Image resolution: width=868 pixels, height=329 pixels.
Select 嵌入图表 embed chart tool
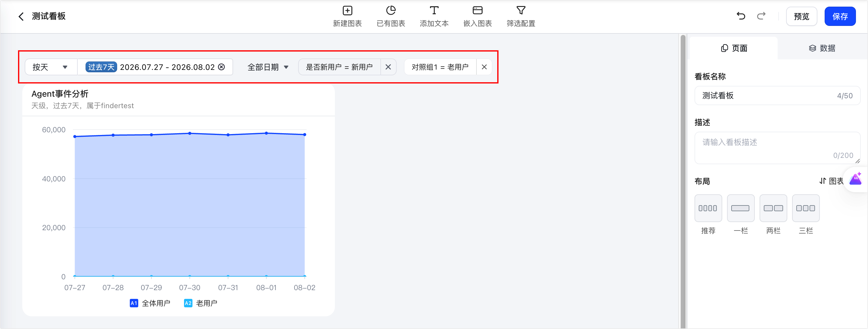point(477,16)
